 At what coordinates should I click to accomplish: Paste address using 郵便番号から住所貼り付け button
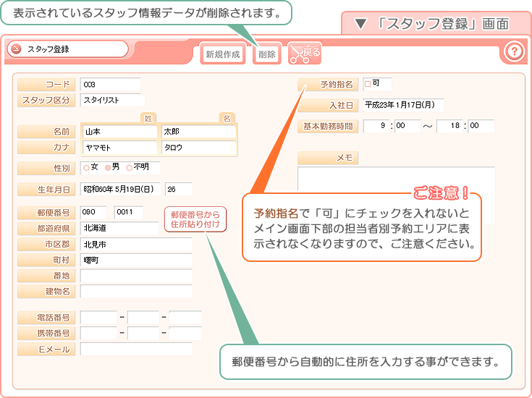pos(195,220)
